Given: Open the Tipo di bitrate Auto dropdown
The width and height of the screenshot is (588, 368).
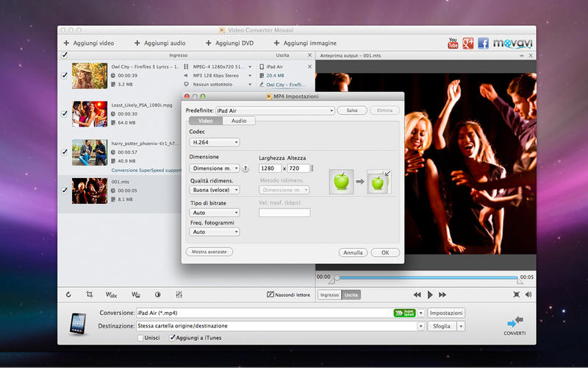Looking at the screenshot, I should 215,213.
